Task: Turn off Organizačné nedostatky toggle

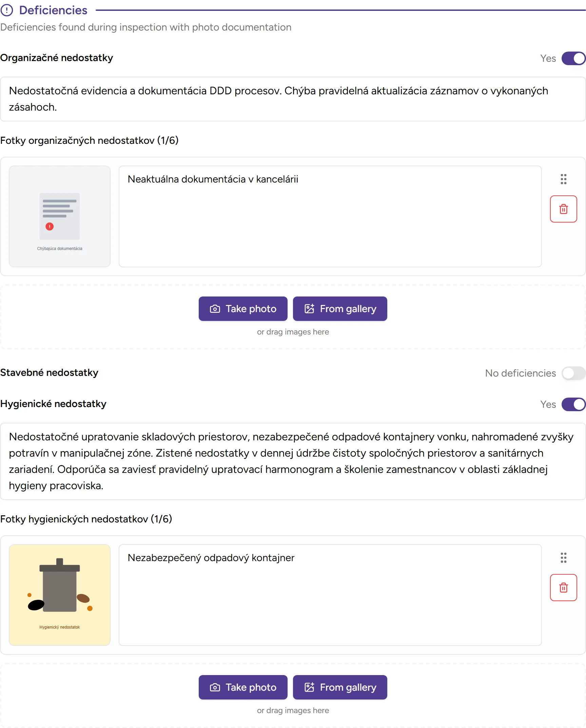Action: [x=573, y=58]
